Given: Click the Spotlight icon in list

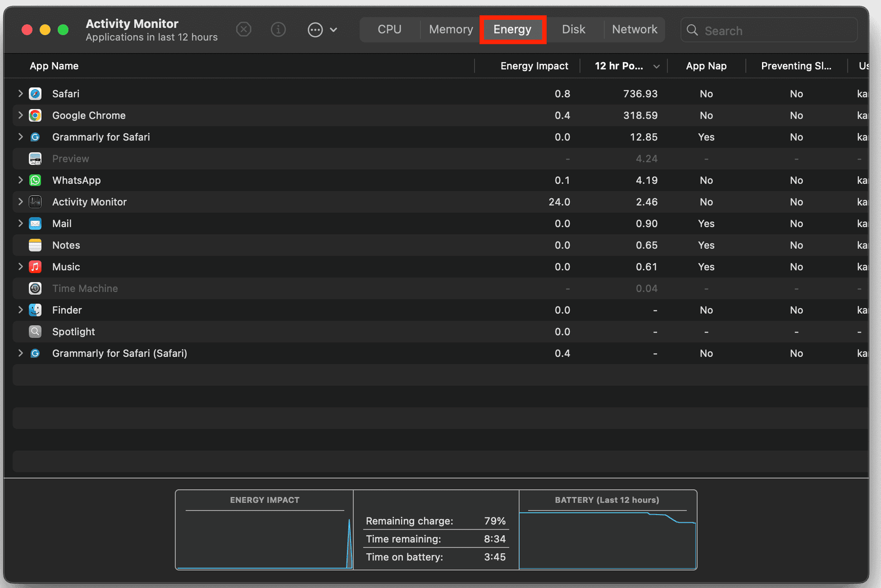Looking at the screenshot, I should [35, 331].
